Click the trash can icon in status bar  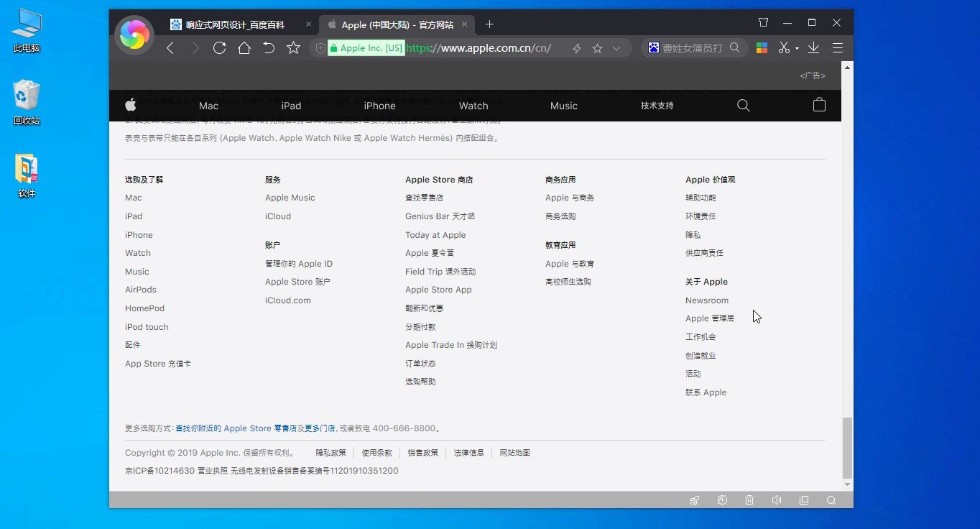coord(749,500)
